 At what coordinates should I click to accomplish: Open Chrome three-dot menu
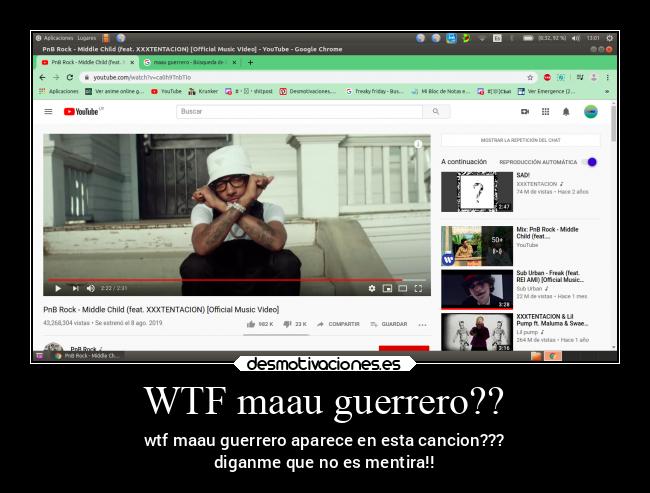coord(607,78)
